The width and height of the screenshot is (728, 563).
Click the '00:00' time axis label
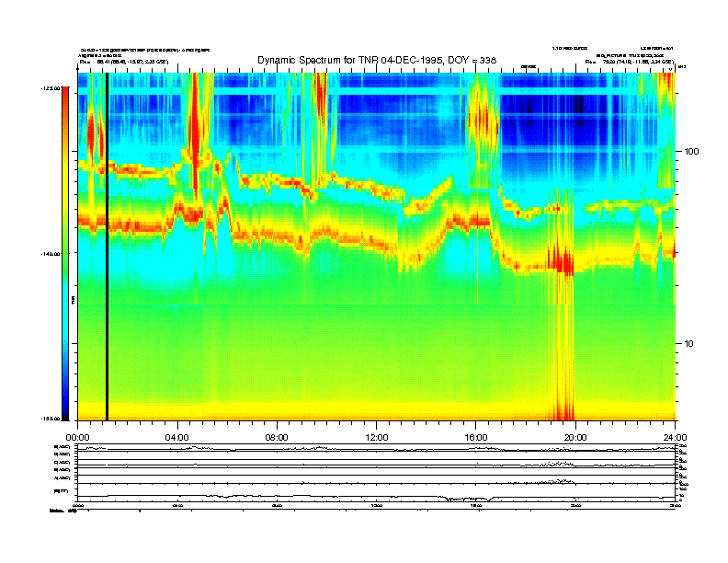pyautogui.click(x=77, y=438)
